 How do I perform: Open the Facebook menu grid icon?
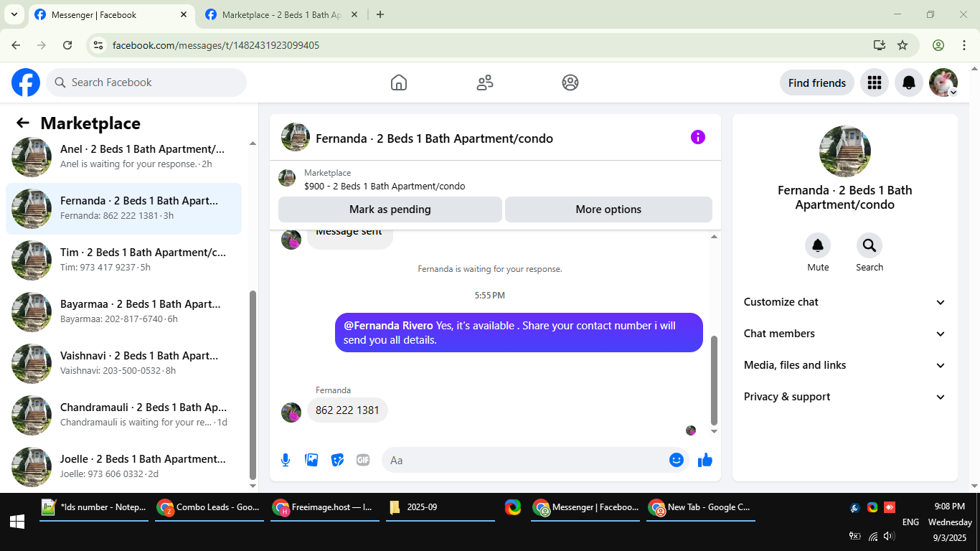click(874, 83)
